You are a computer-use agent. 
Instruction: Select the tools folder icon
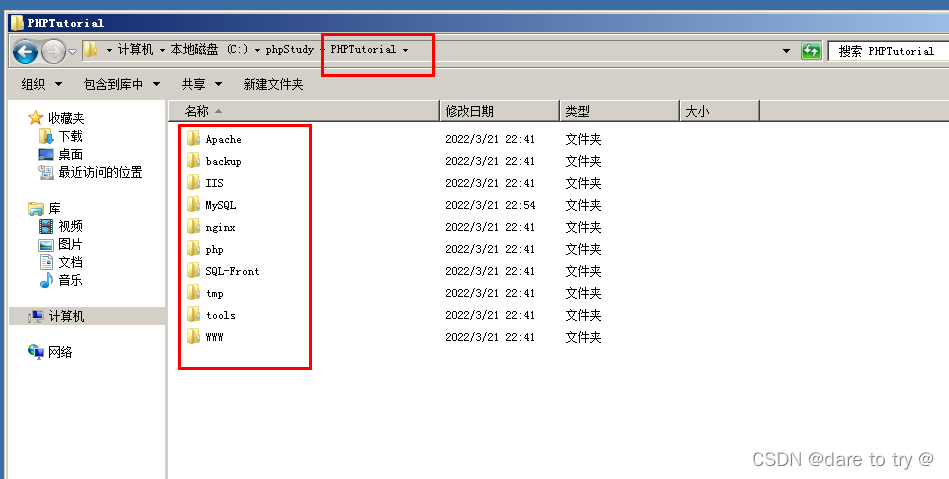click(194, 314)
